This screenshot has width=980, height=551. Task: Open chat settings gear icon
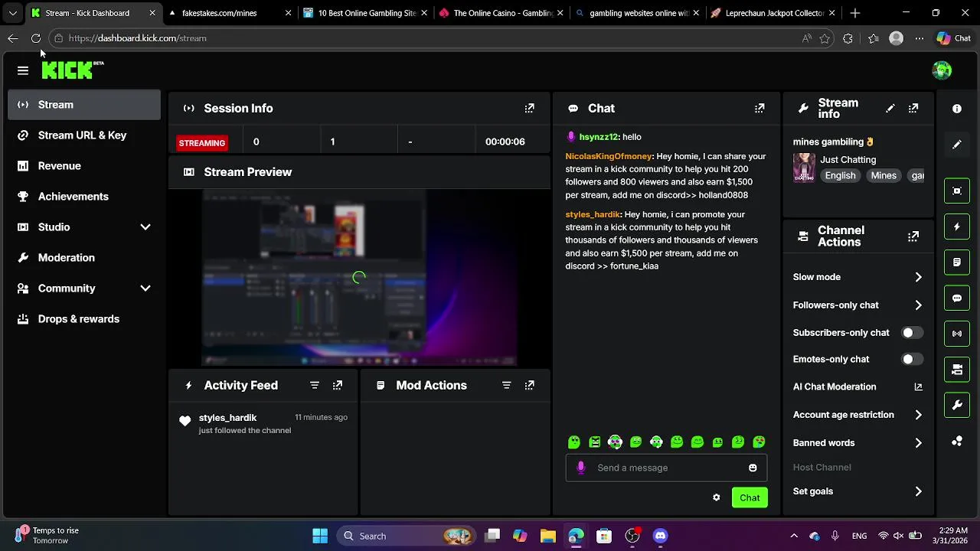click(x=717, y=497)
